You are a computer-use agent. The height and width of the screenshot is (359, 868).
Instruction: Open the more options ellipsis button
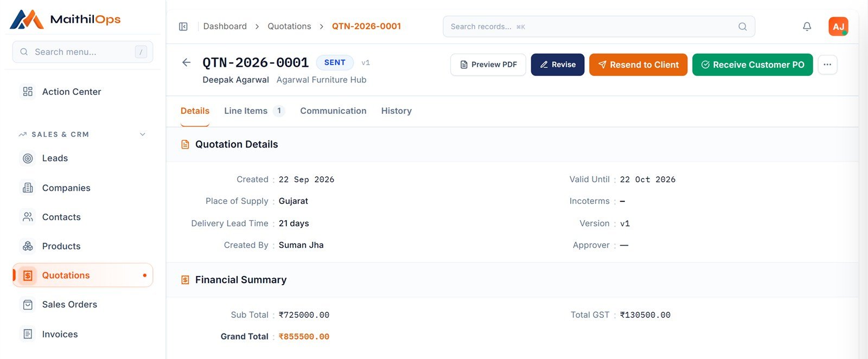[827, 65]
